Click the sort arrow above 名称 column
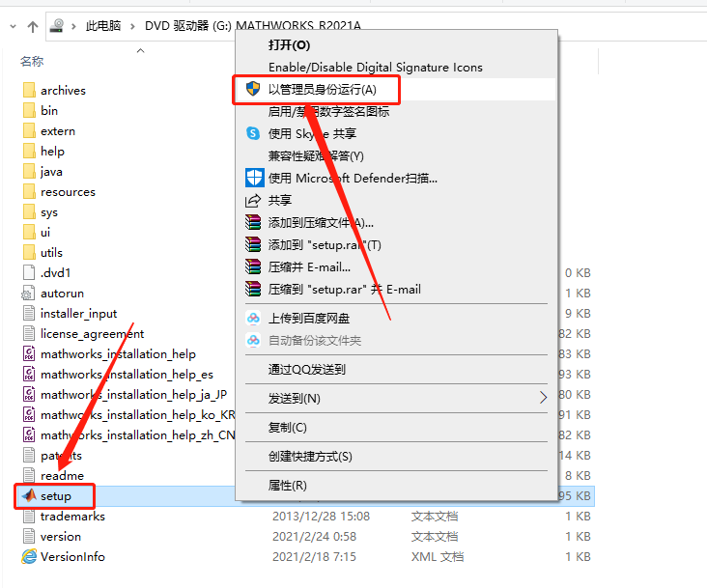The height and width of the screenshot is (588, 707). (x=141, y=50)
